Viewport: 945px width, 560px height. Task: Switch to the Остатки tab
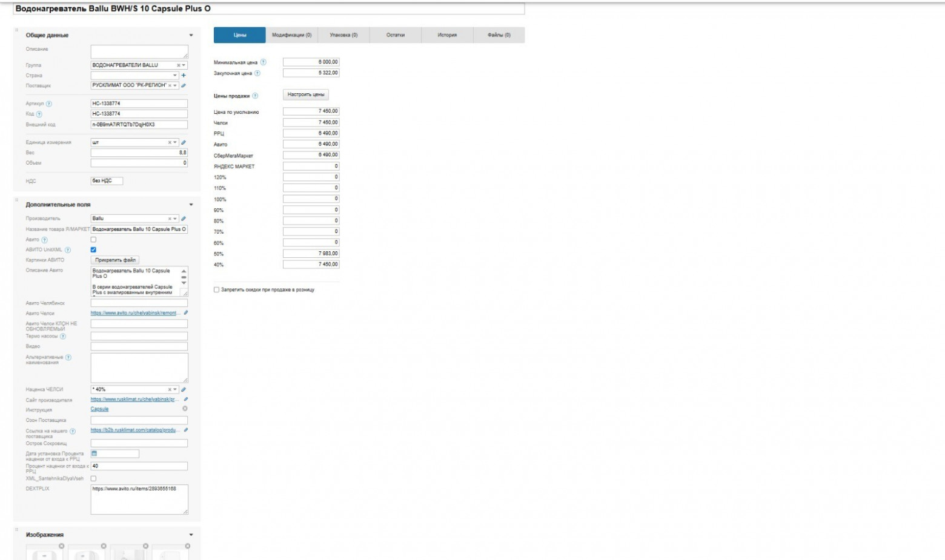coord(395,35)
